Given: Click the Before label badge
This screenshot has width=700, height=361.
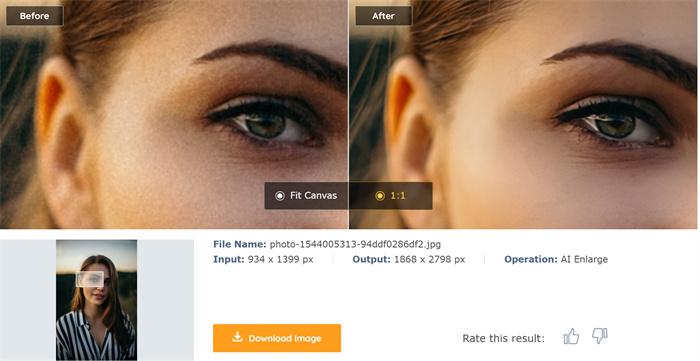Looking at the screenshot, I should point(34,16).
